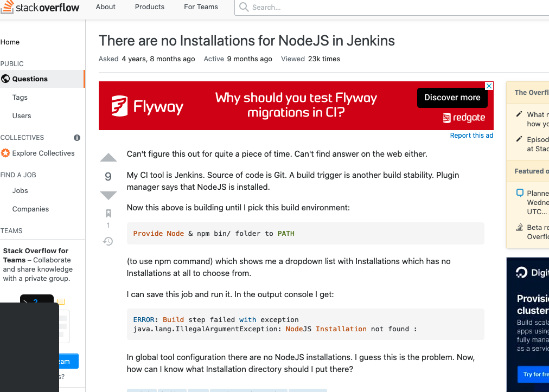Click bookmark count 1
This screenshot has height=392, width=549.
(108, 225)
